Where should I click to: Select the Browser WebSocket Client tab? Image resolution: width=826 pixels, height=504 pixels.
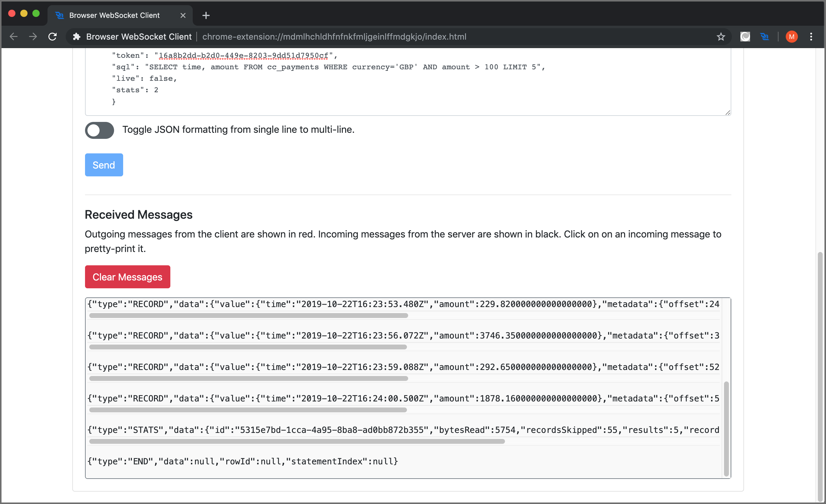[x=114, y=15]
